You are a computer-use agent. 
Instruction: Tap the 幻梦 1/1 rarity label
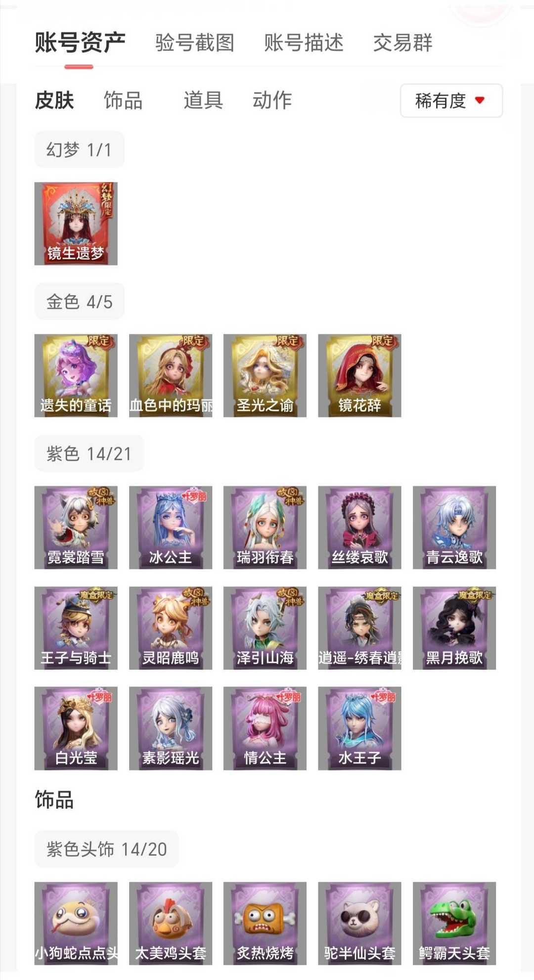click(79, 149)
